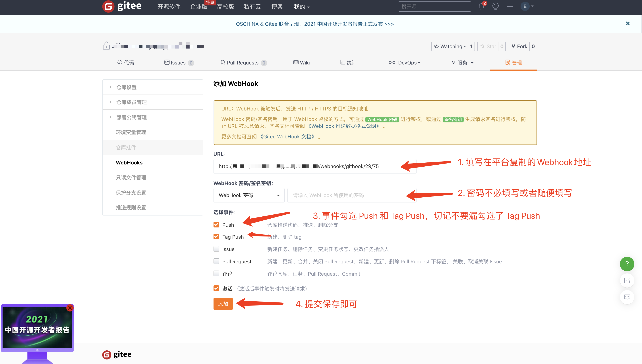This screenshot has width=642, height=364.
Task: Open the WebHook 密码 type dropdown
Action: click(249, 195)
